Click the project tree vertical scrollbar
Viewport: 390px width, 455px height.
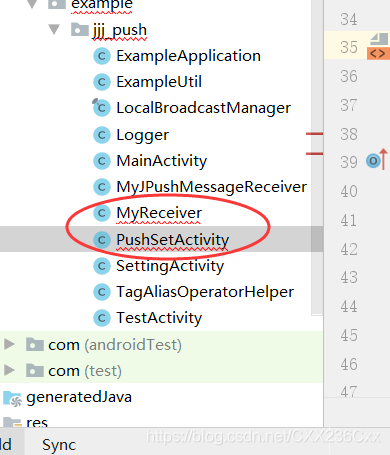pos(317,157)
